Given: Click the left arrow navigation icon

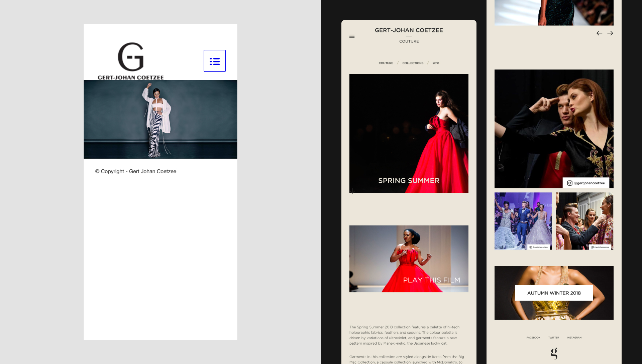Looking at the screenshot, I should (599, 33).
